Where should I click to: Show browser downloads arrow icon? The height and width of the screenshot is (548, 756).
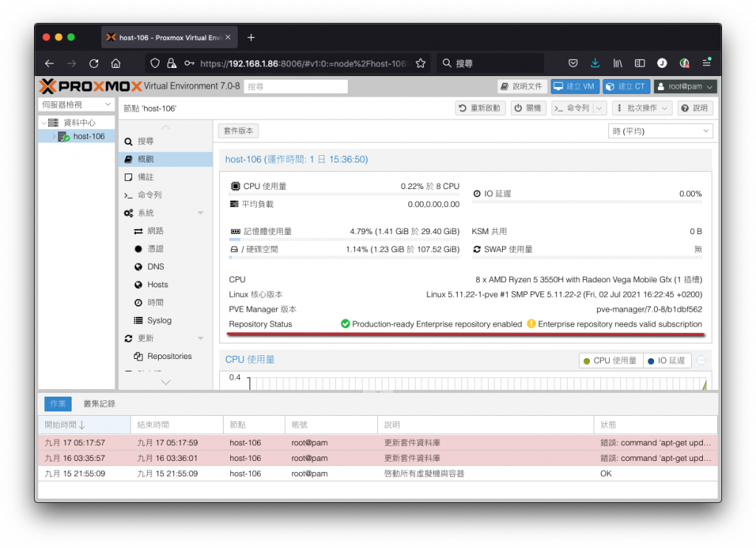click(595, 64)
